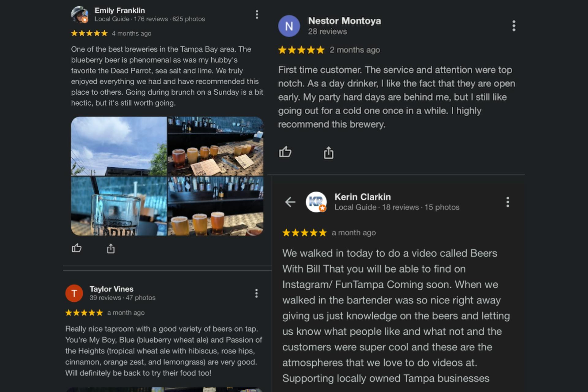View the cloudy sky photo thumbnail

coord(119,146)
